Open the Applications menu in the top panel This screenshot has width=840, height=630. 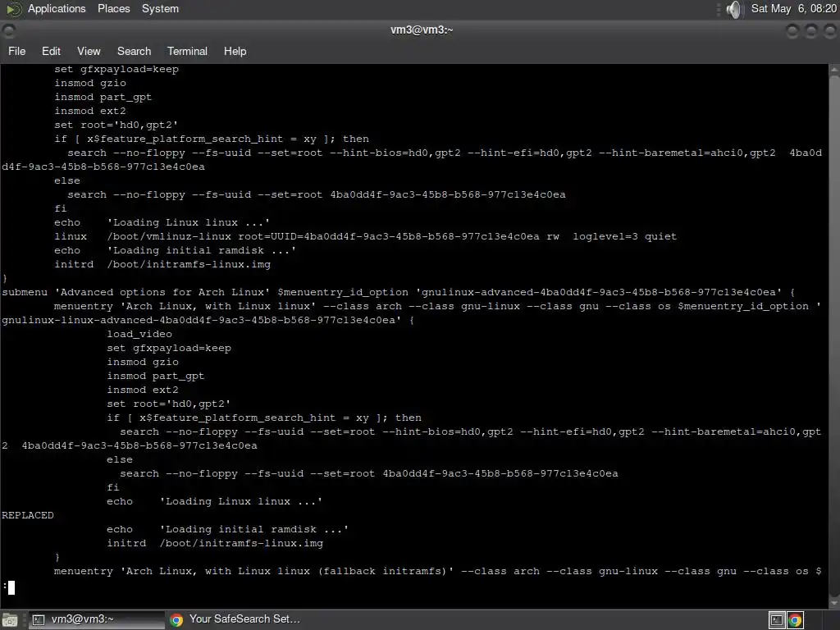57,8
